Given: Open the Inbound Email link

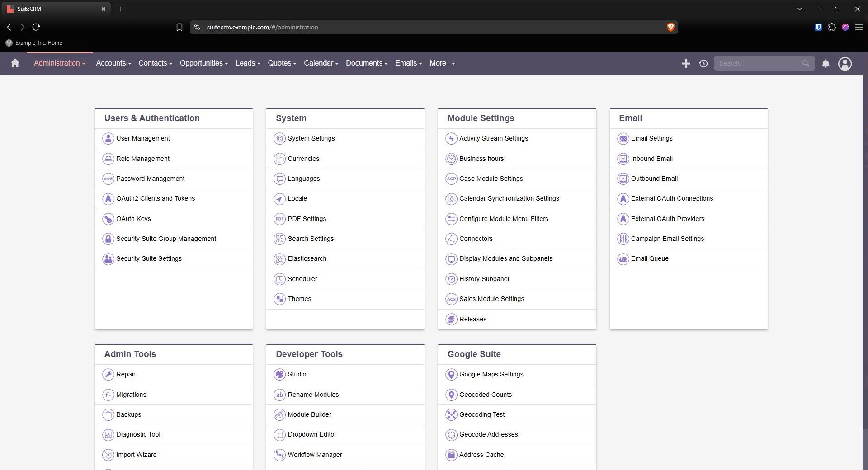Looking at the screenshot, I should click(651, 159).
